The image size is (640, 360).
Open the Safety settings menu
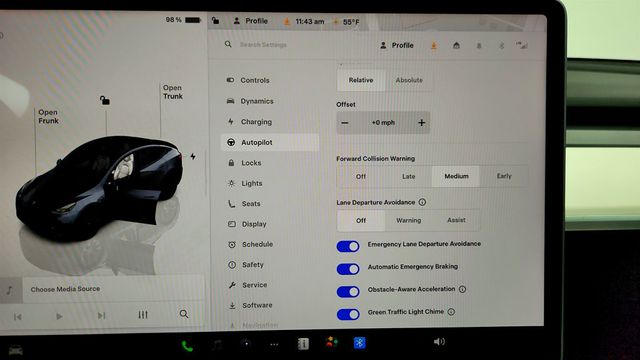pyautogui.click(x=245, y=265)
